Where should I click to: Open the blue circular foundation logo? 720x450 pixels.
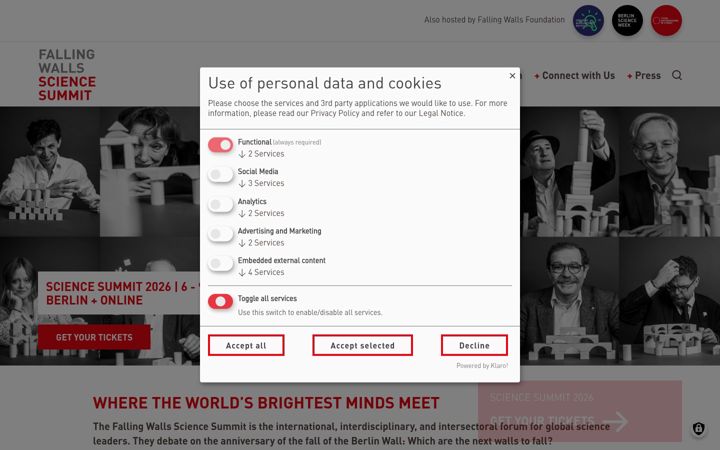pos(588,20)
